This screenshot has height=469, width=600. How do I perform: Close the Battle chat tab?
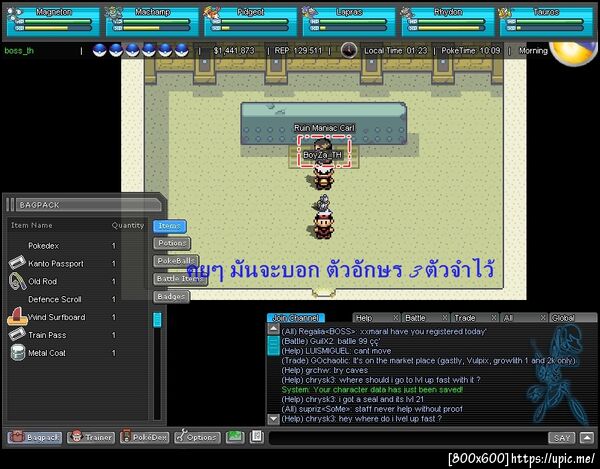(445, 318)
